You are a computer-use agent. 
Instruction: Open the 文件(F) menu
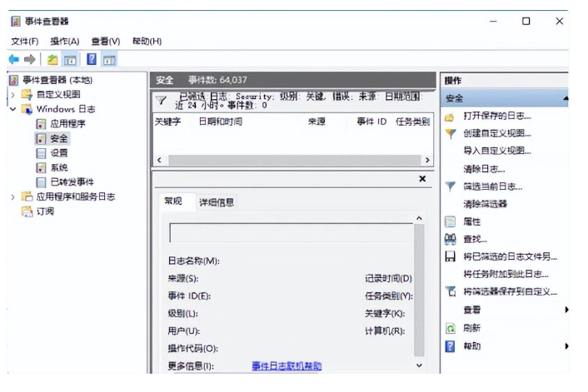tap(25, 42)
